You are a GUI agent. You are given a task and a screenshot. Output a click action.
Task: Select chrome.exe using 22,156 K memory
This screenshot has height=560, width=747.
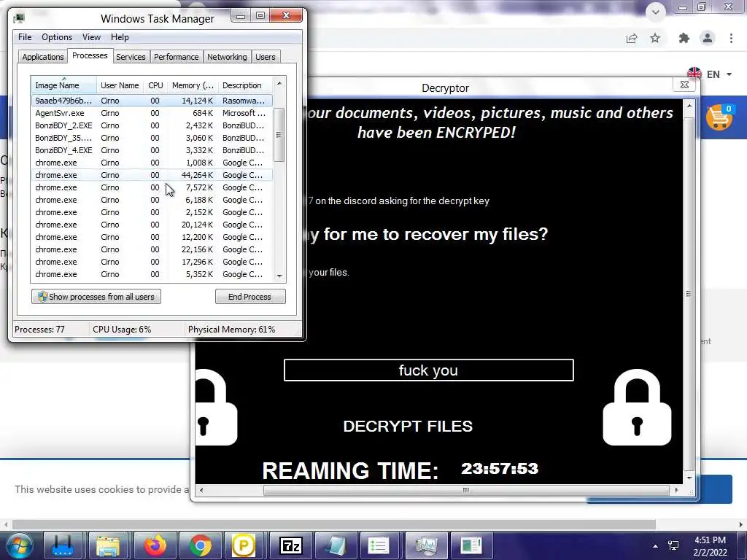click(x=152, y=249)
